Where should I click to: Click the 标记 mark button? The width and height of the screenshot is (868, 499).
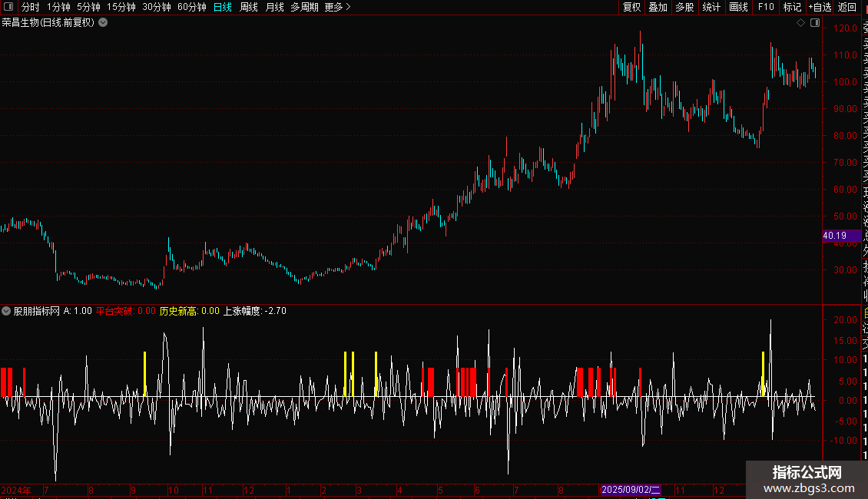[x=792, y=7]
